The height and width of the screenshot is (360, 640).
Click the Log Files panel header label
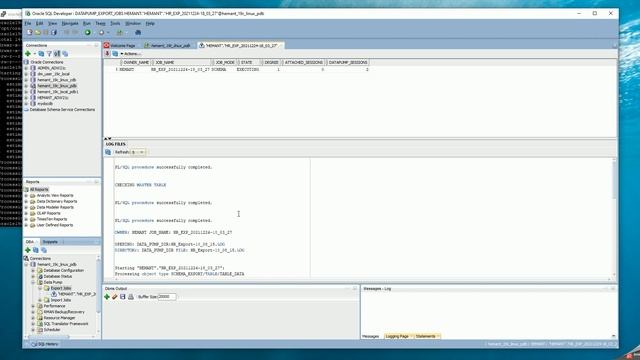pos(116,144)
